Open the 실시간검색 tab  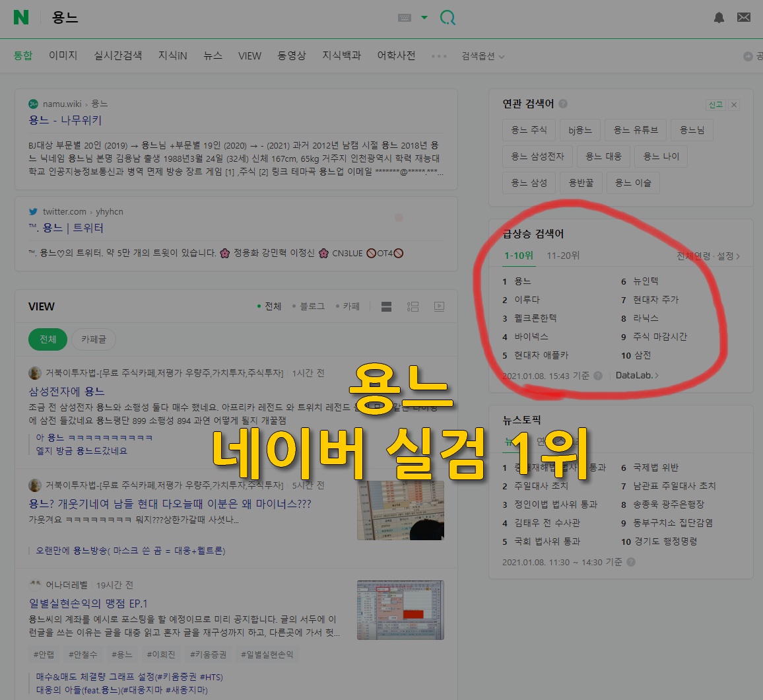pos(117,55)
